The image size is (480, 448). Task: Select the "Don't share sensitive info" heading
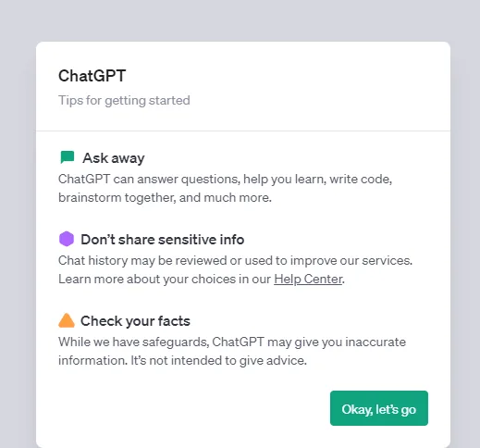(x=163, y=240)
